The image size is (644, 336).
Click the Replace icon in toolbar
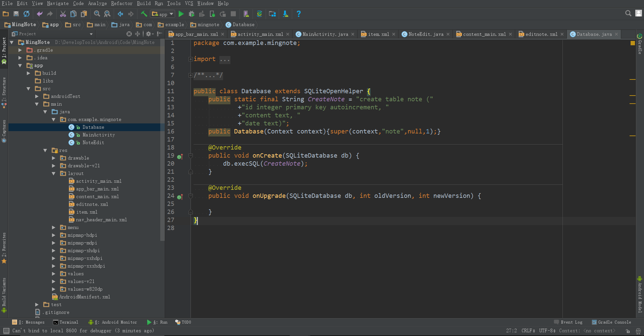tap(107, 14)
